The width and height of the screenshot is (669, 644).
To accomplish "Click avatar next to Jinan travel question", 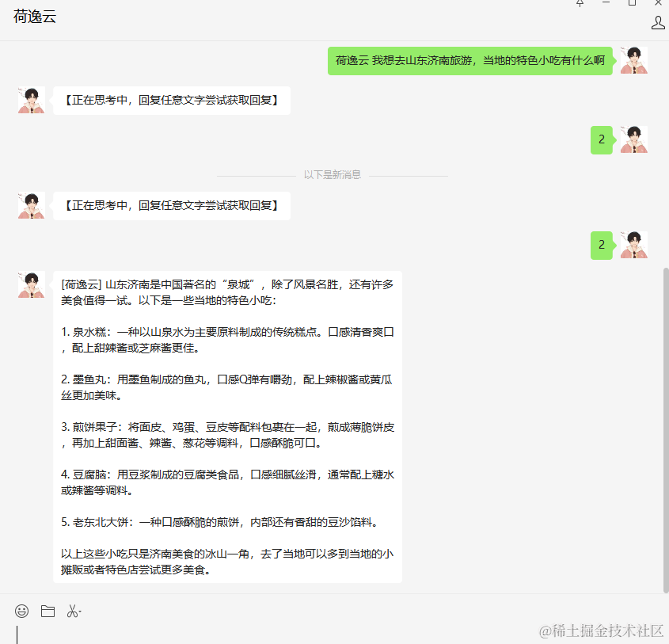I will (x=634, y=60).
